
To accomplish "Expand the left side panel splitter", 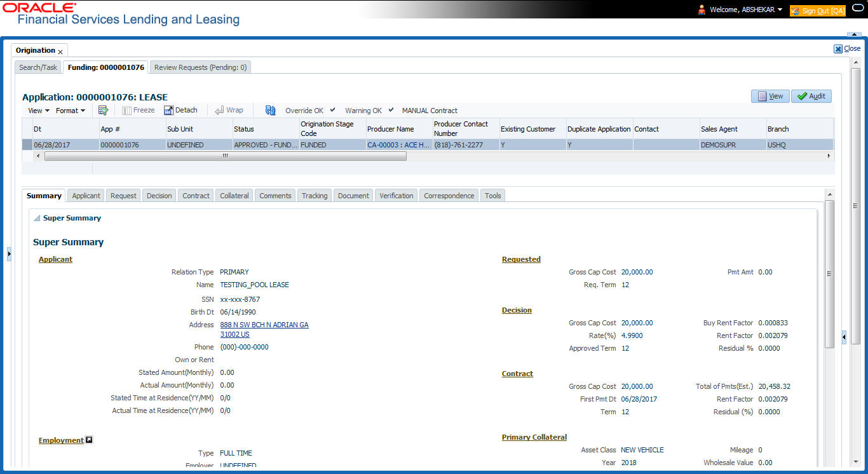I will [9, 254].
